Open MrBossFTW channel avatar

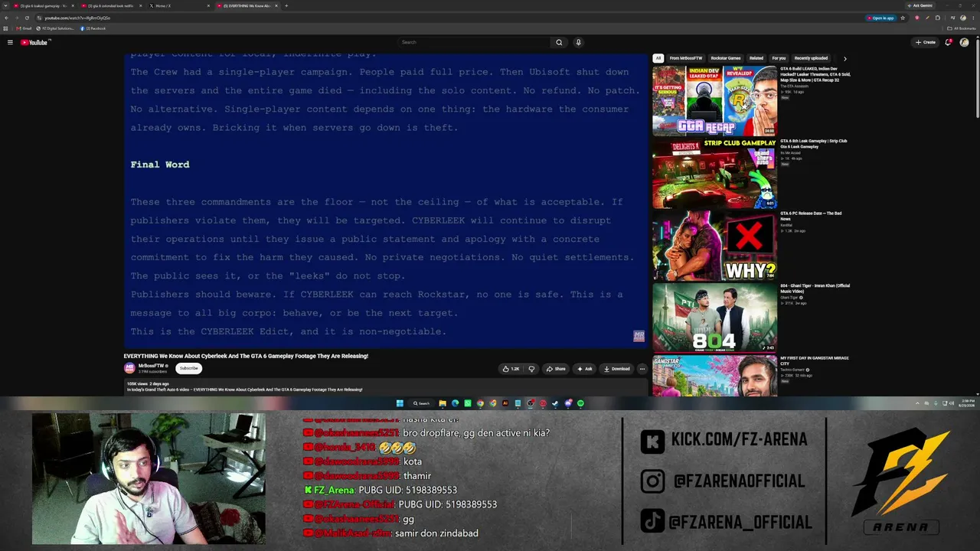[130, 368]
